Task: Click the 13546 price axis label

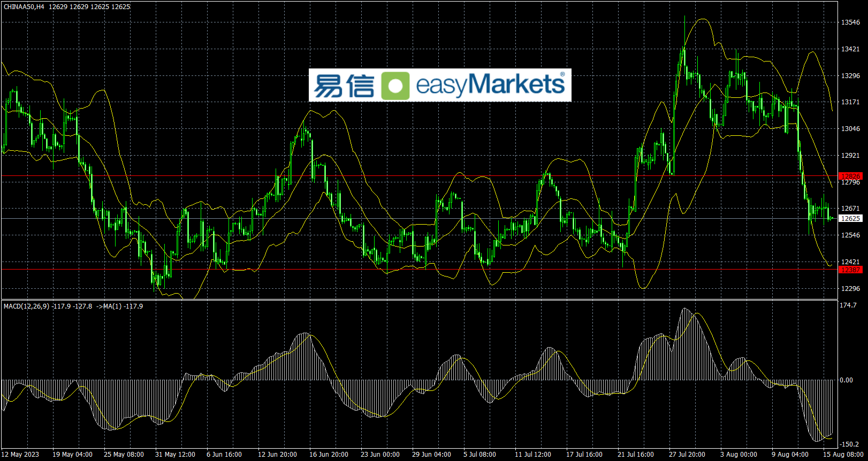Action: pyautogui.click(x=850, y=22)
